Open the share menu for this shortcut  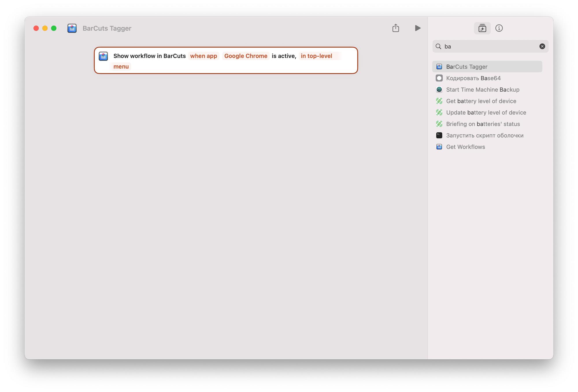click(396, 28)
